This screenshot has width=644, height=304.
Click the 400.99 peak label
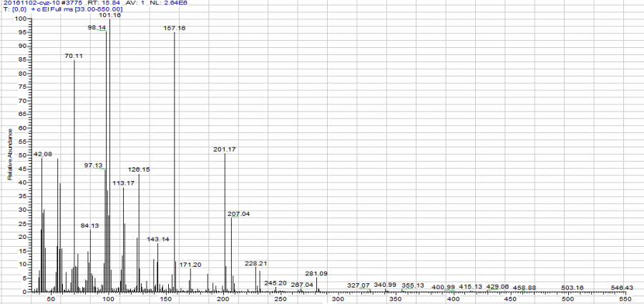tap(444, 287)
